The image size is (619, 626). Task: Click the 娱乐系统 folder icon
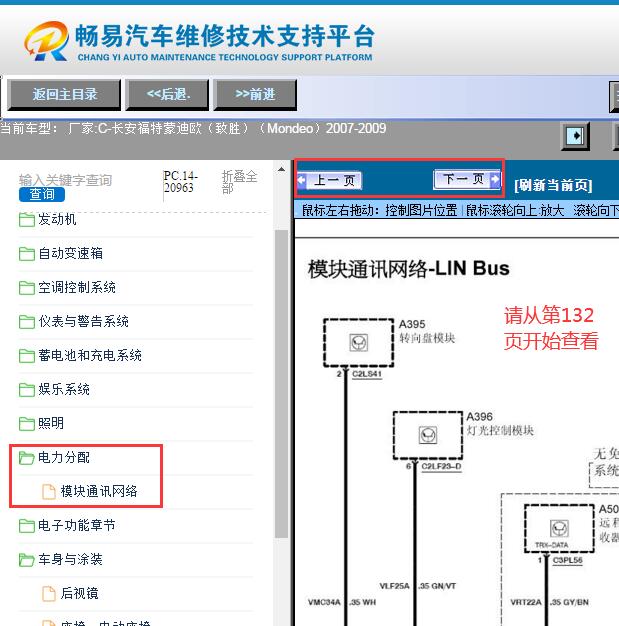tap(26, 390)
